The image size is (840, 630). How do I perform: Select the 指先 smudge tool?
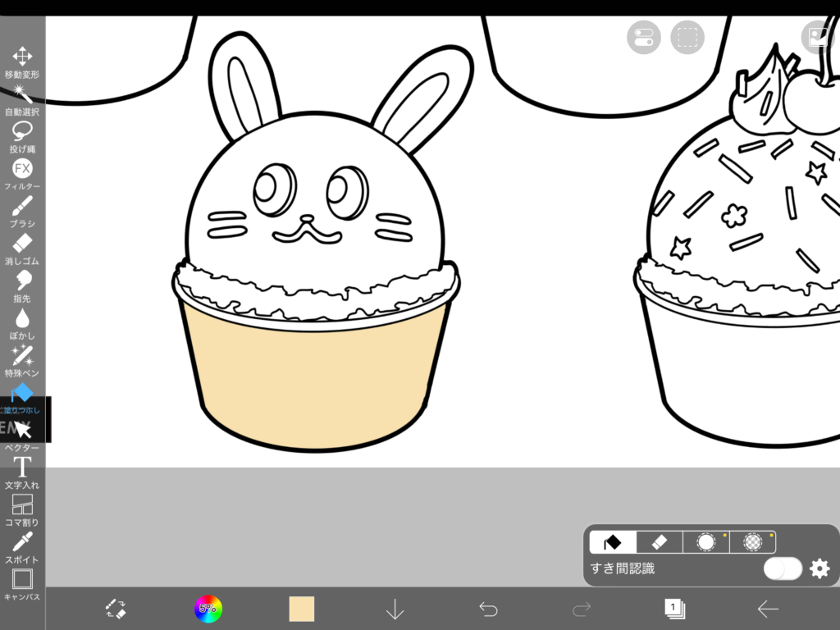(x=22, y=281)
